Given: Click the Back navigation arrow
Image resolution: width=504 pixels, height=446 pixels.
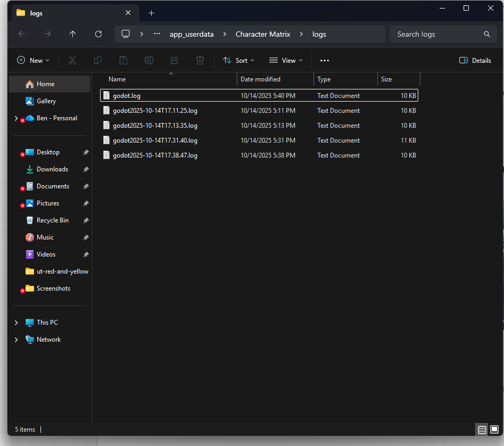Looking at the screenshot, I should click(x=22, y=34).
